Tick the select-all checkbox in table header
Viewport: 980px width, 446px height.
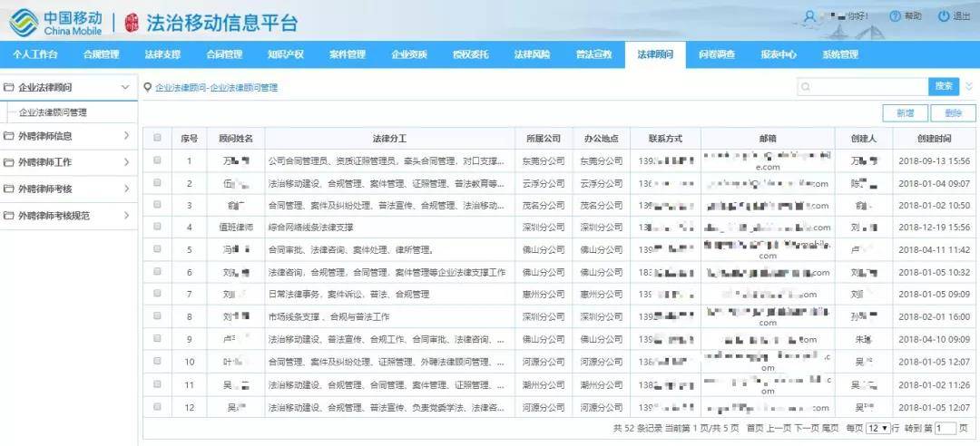click(x=157, y=139)
